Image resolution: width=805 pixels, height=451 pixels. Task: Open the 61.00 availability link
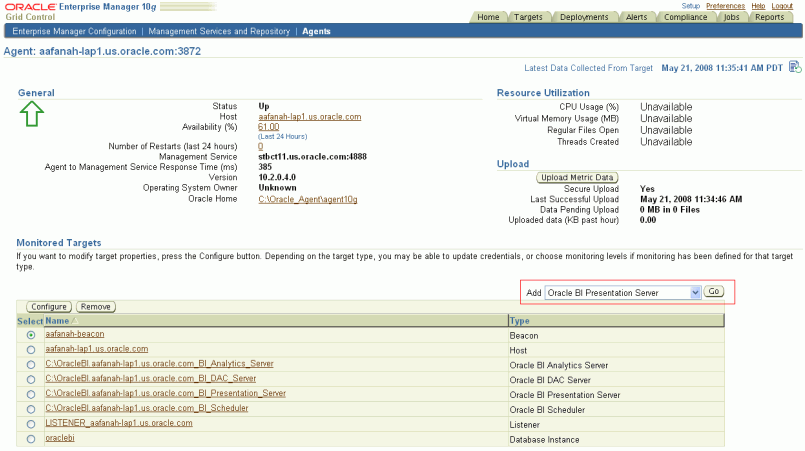point(269,127)
